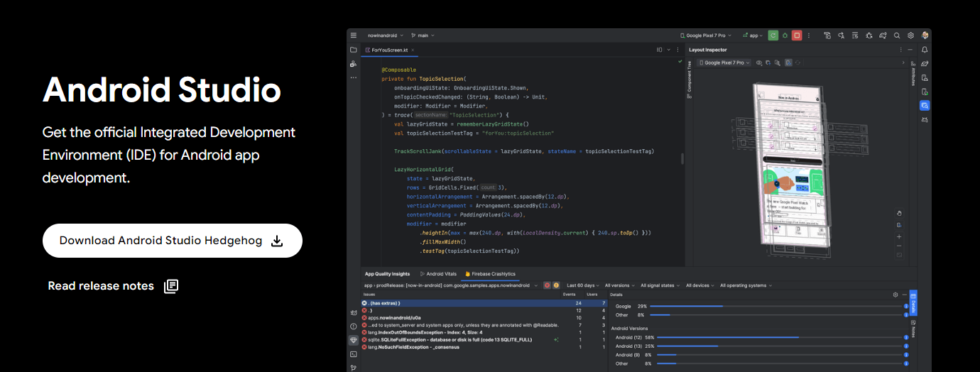Open Layout Inspector device dropdown Google Pixel 7 Pro
The width and height of the screenshot is (980, 372).
pyautogui.click(x=724, y=62)
